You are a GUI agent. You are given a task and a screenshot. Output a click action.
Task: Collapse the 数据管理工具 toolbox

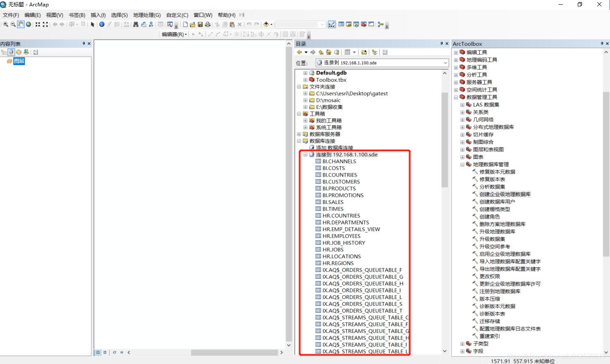tap(456, 98)
